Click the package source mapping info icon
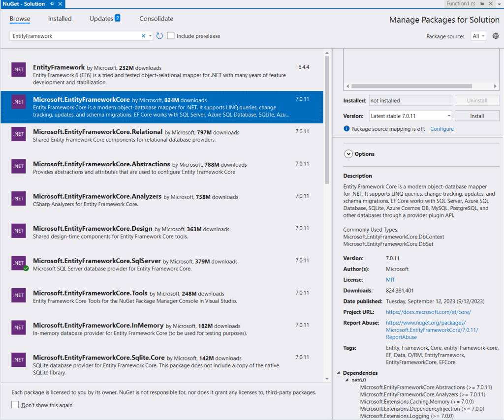Screen dimensions: 504x420 pyautogui.click(x=346, y=129)
